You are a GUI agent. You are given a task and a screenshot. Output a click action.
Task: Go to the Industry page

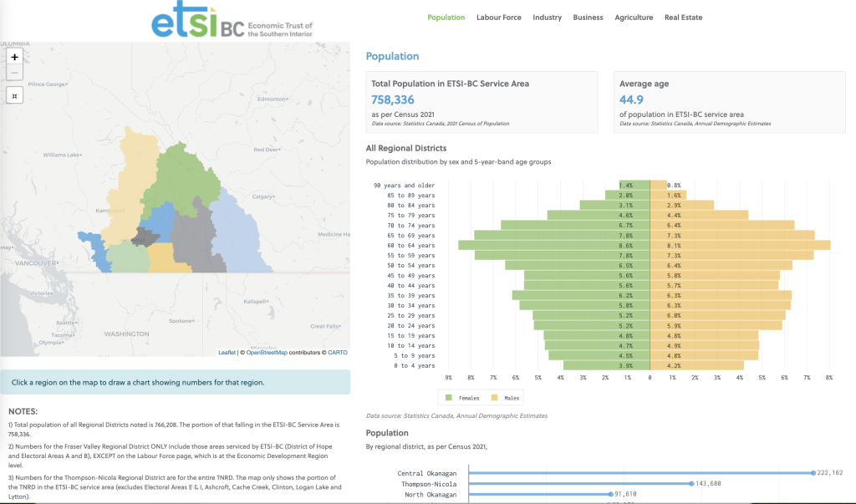point(547,18)
